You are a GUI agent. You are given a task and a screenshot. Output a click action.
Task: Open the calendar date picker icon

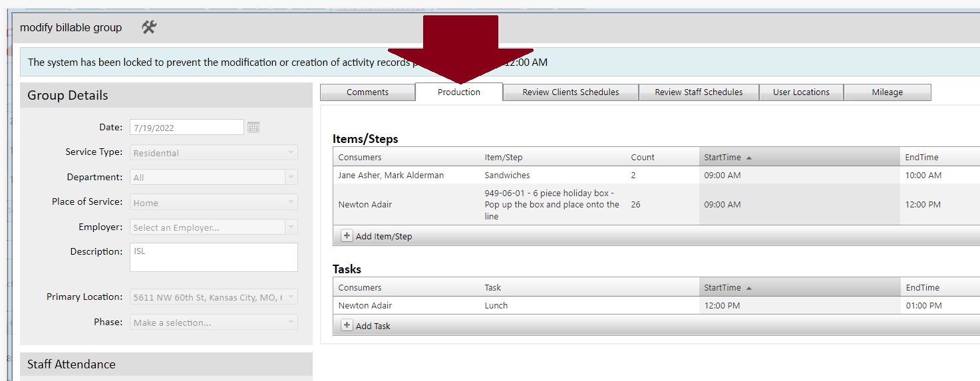point(253,127)
